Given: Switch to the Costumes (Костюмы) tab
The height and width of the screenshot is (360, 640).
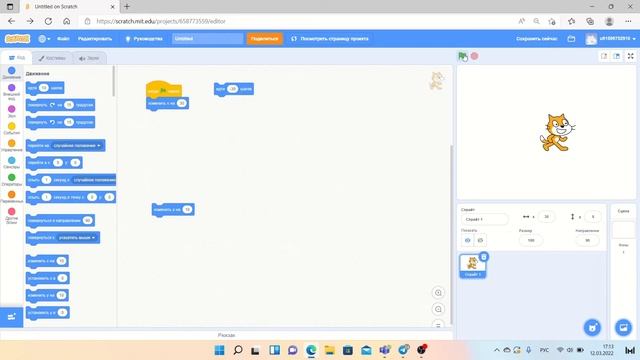Looking at the screenshot, I should pyautogui.click(x=52, y=58).
